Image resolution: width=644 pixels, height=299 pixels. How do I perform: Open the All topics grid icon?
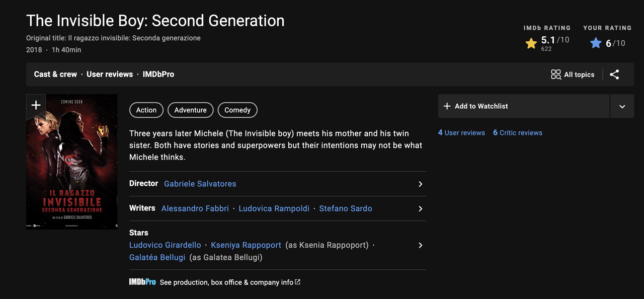point(556,74)
